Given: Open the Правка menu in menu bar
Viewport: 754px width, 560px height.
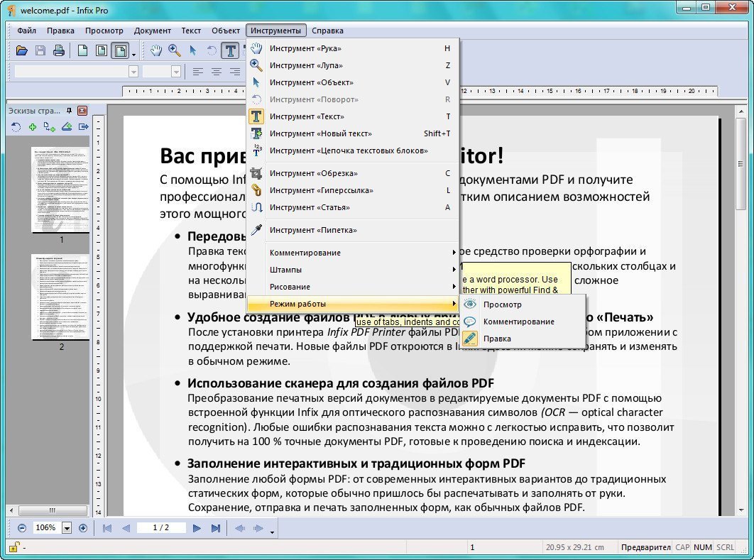Looking at the screenshot, I should point(60,31).
